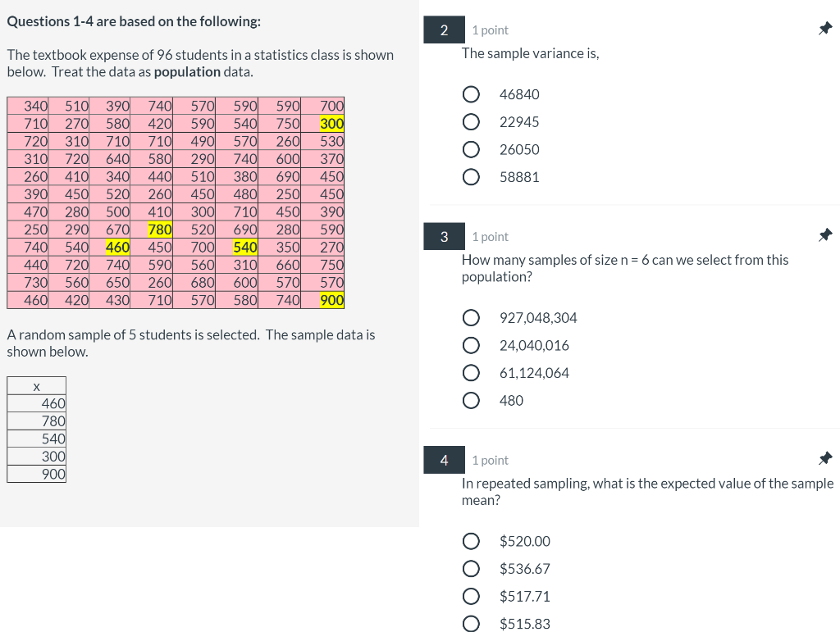840x632 pixels.
Task: Choose 61,124,064 for question 3
Action: [472, 372]
